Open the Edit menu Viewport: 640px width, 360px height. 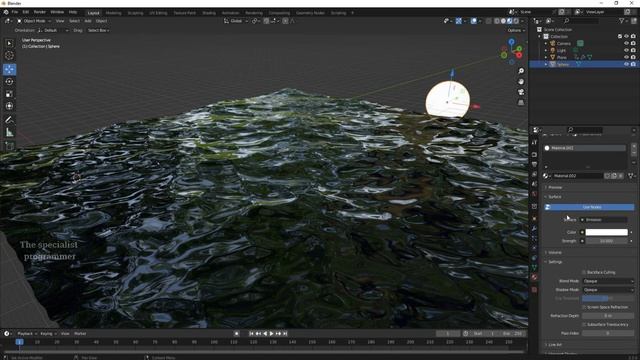[x=26, y=12]
